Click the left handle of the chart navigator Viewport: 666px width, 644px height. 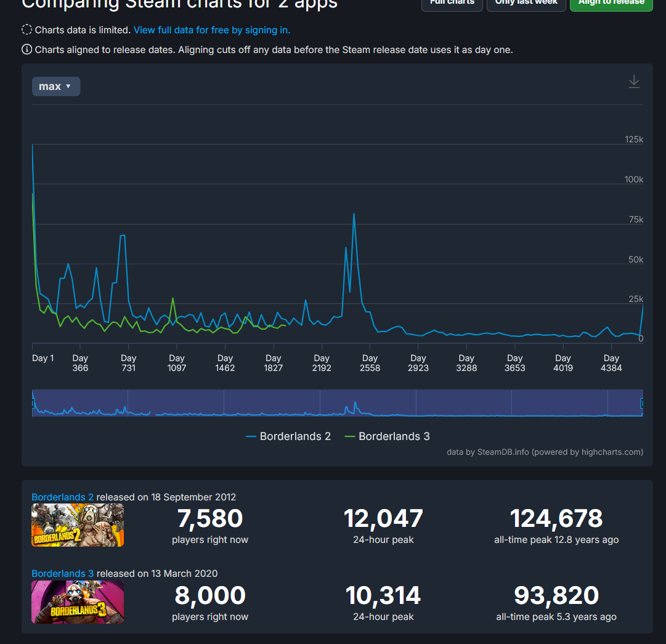click(33, 403)
